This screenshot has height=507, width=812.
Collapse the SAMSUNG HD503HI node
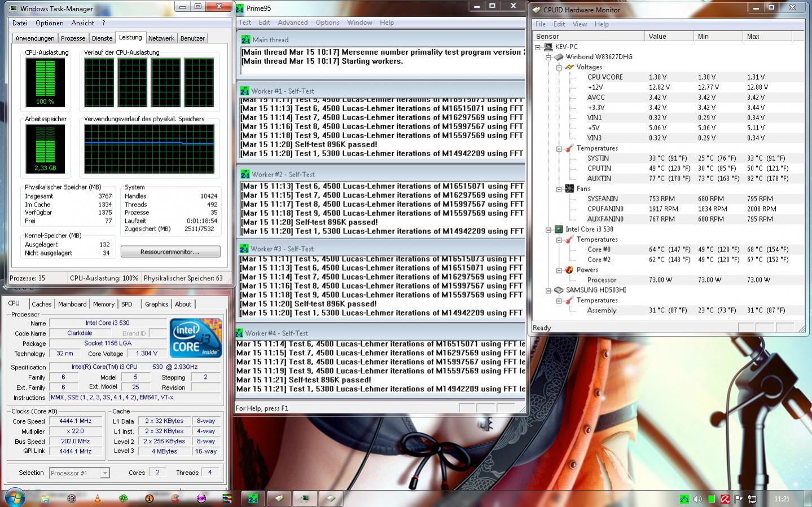click(x=548, y=290)
